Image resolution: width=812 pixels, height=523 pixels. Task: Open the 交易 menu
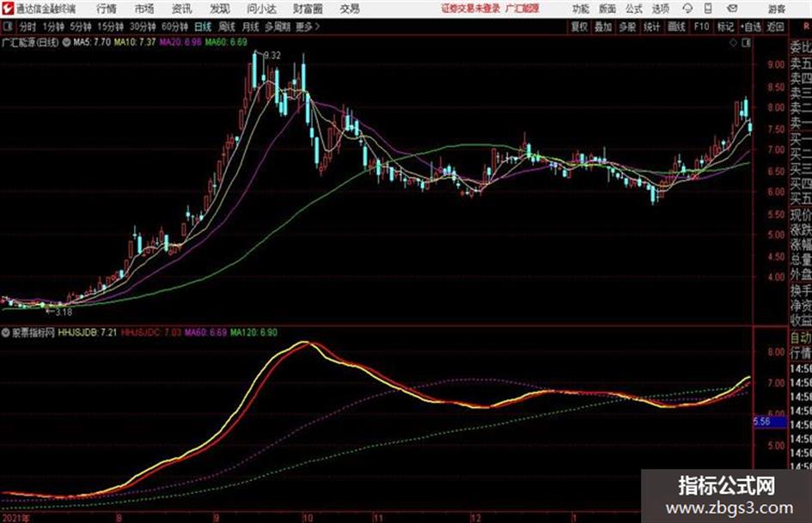[350, 9]
